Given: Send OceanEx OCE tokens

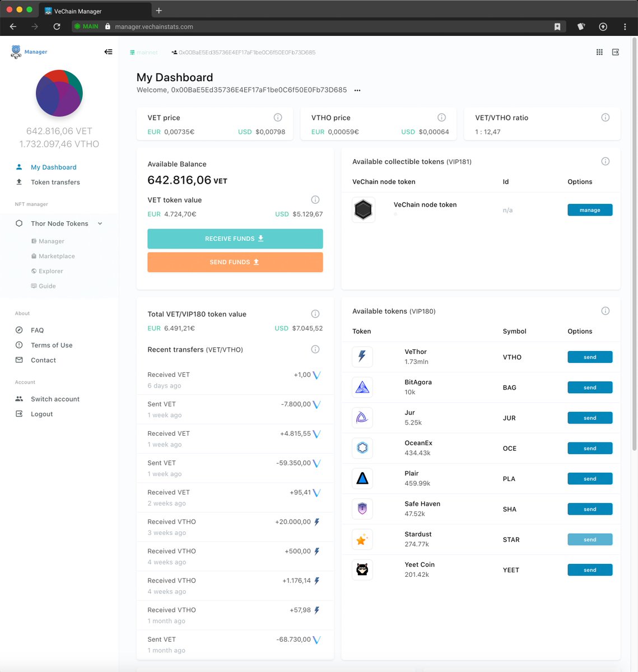Looking at the screenshot, I should click(x=590, y=448).
